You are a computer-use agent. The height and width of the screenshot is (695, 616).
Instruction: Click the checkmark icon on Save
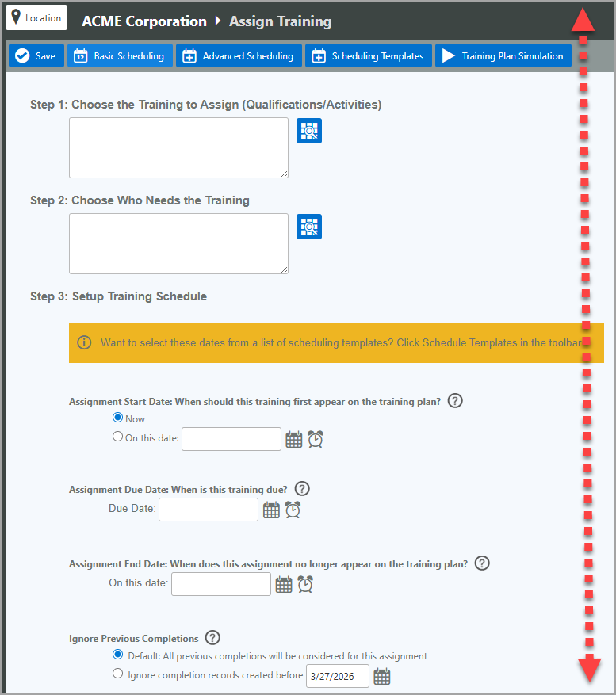pyautogui.click(x=22, y=55)
